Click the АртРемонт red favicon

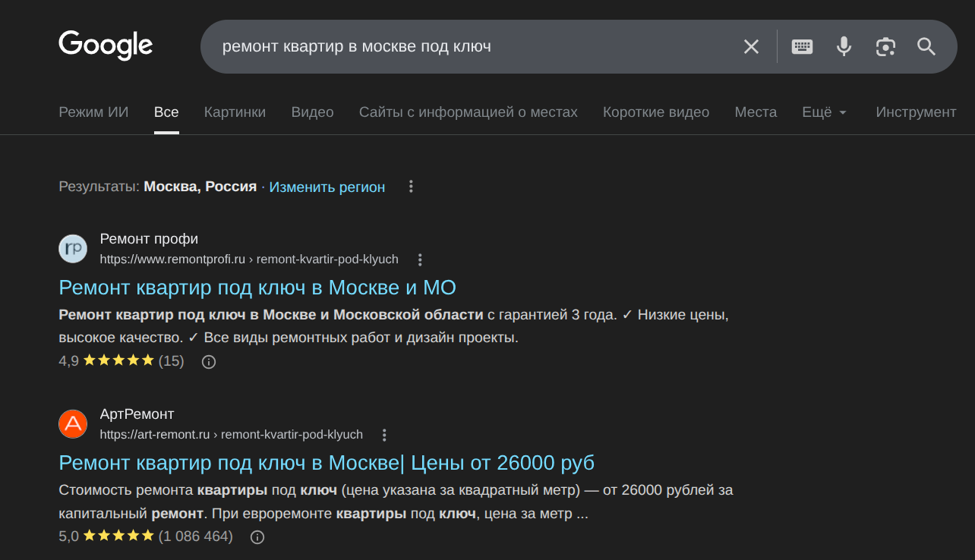pyautogui.click(x=72, y=423)
